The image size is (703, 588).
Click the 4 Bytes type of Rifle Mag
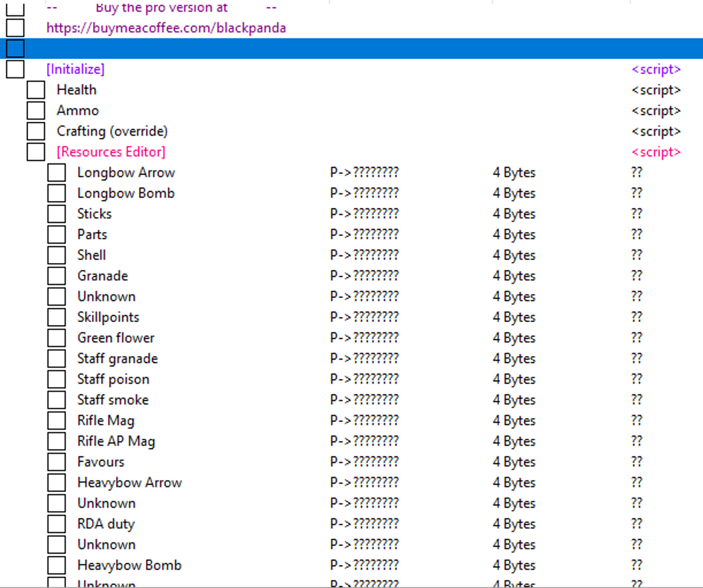[514, 421]
